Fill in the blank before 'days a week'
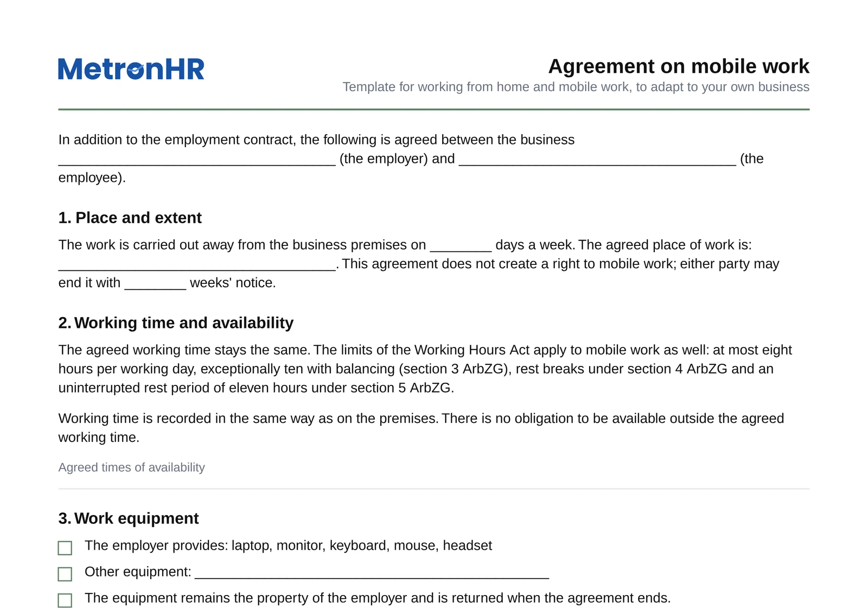This screenshot has height=614, width=868. click(x=461, y=245)
